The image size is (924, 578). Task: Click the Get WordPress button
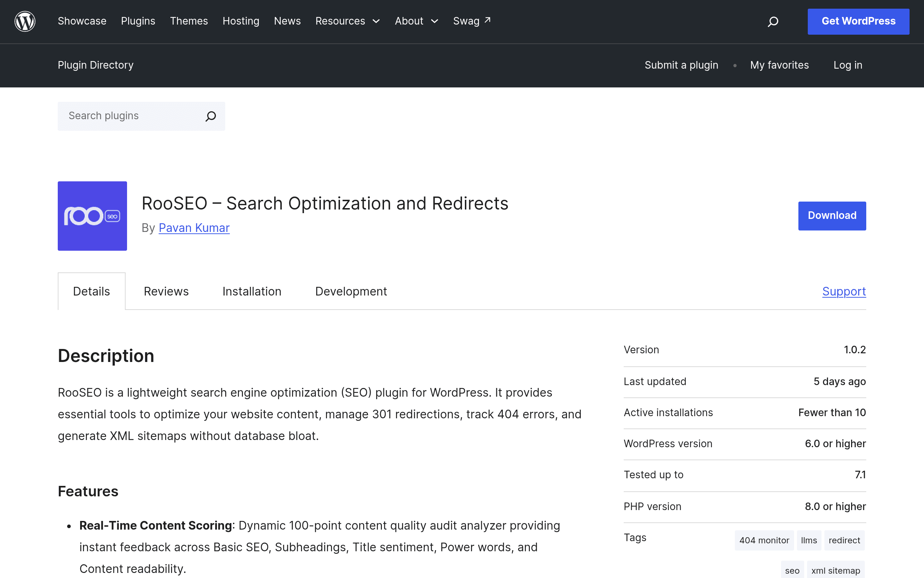point(858,21)
